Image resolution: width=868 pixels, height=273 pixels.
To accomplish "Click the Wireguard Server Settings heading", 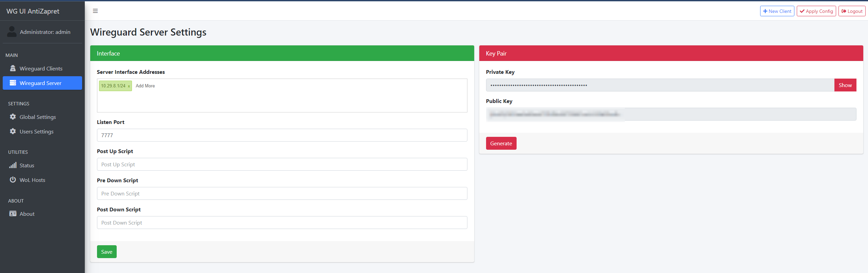I will (148, 32).
